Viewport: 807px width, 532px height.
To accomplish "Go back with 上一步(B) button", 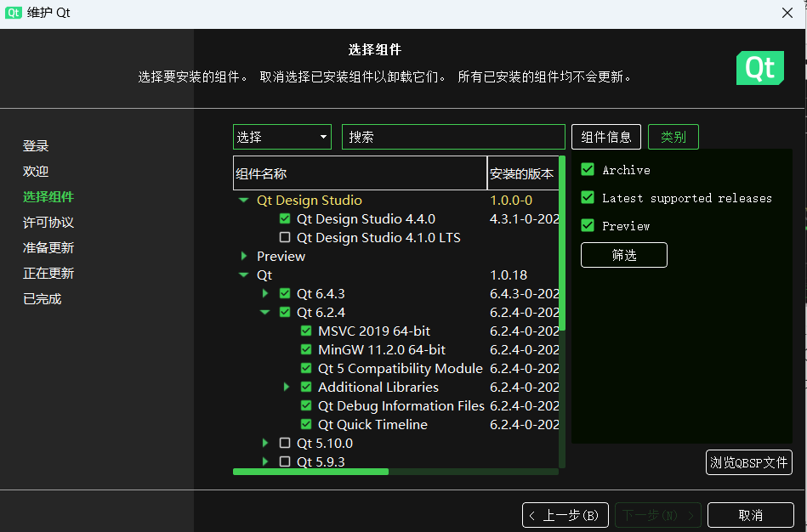I will coord(565,515).
